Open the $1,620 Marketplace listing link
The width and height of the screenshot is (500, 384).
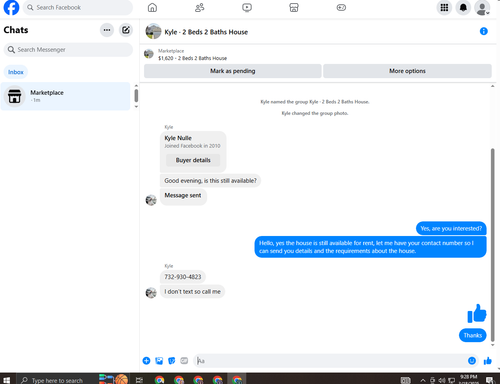(192, 58)
